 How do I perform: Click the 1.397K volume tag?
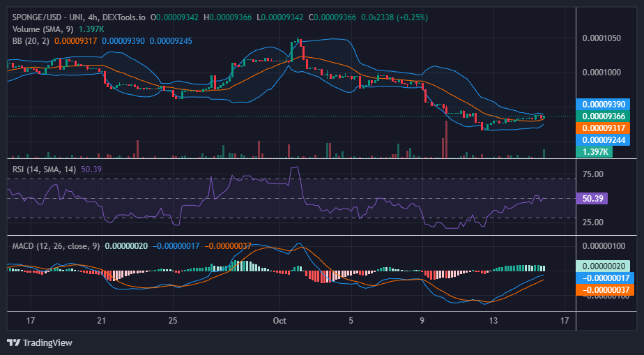(595, 151)
